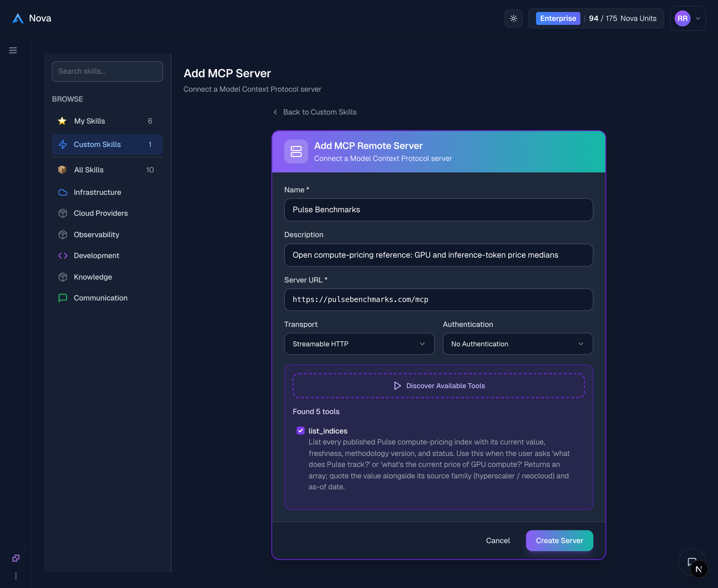
Task: Click the Cancel button
Action: click(498, 541)
